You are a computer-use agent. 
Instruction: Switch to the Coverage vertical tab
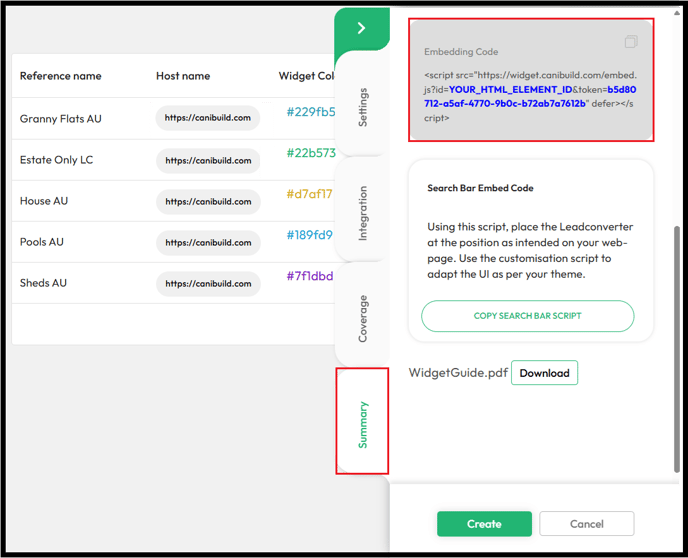point(362,318)
